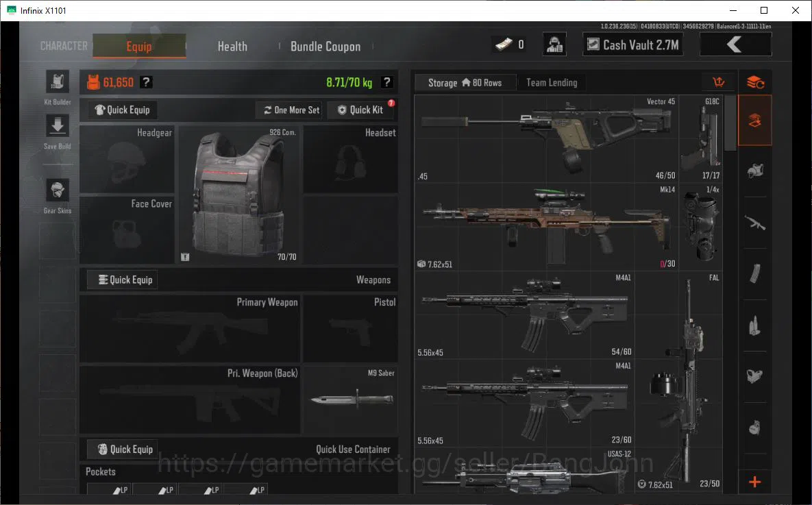812x505 pixels.
Task: Click the help icon beside weight 8.71/70 kg
Action: 387,82
